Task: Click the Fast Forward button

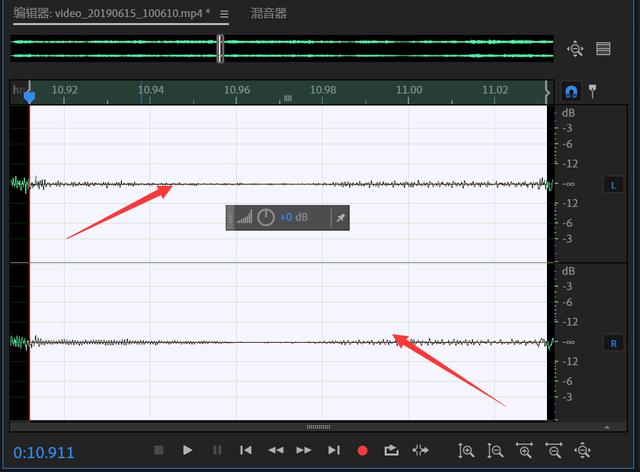Action: click(304, 450)
